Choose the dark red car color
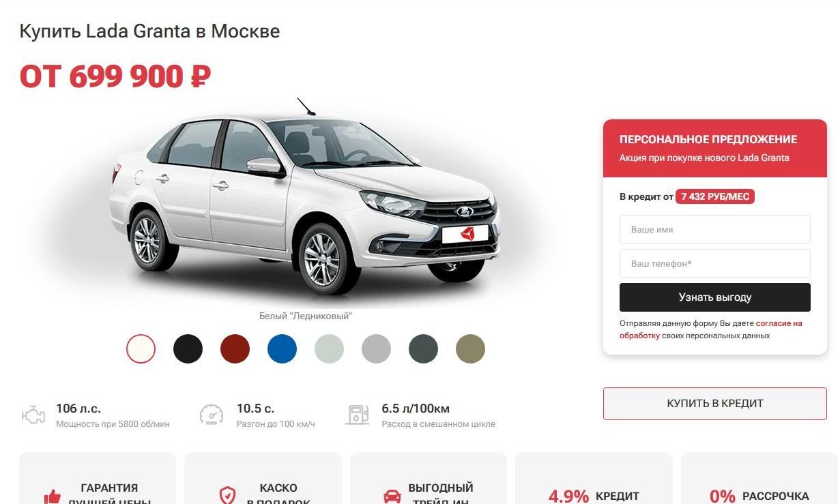This screenshot has height=504, width=840. click(x=235, y=349)
